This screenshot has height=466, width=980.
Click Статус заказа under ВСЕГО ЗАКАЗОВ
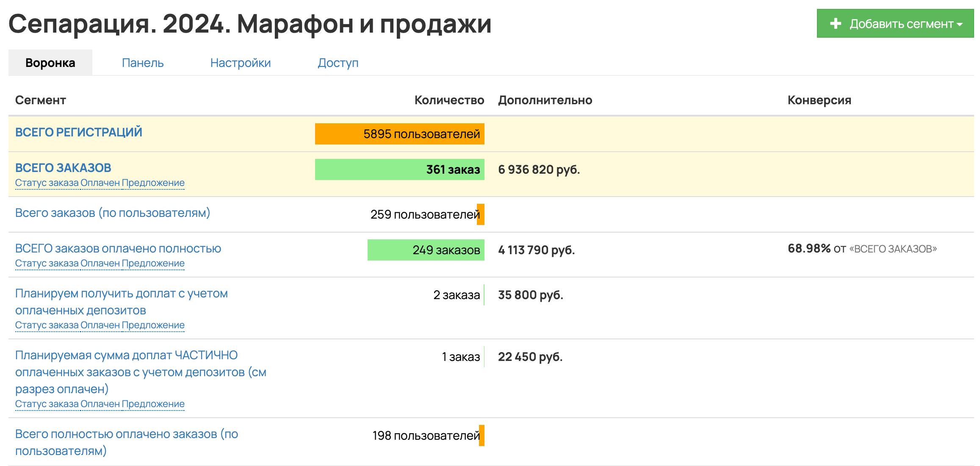[x=47, y=183]
